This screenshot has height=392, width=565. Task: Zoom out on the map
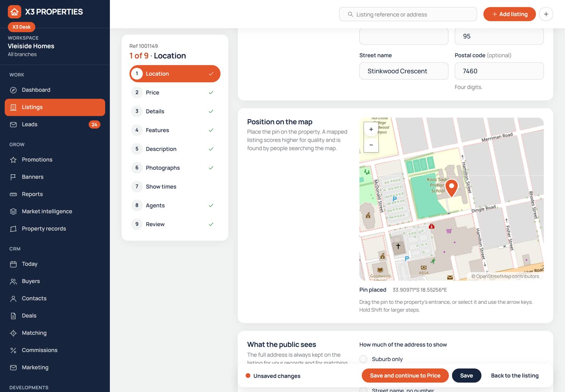coord(371,145)
